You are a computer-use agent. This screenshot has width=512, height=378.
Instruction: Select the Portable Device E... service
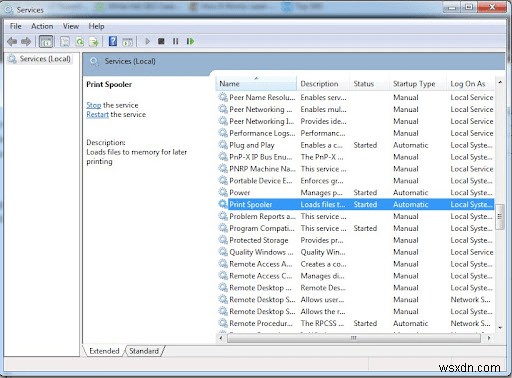(356, 181)
